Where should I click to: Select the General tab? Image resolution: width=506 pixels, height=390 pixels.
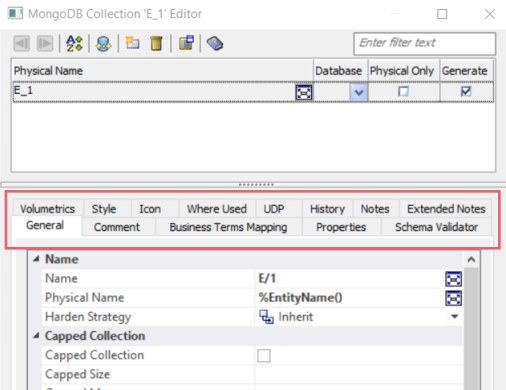tap(45, 225)
